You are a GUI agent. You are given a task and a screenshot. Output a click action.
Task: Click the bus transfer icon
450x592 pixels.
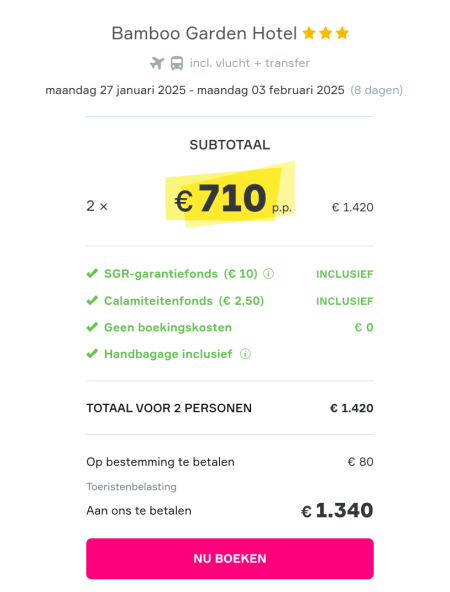177,63
